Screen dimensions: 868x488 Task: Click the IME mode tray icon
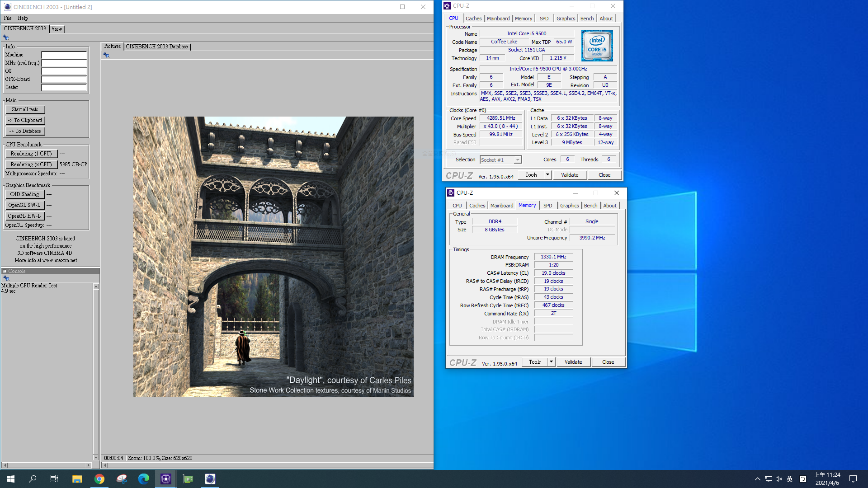coord(803,479)
